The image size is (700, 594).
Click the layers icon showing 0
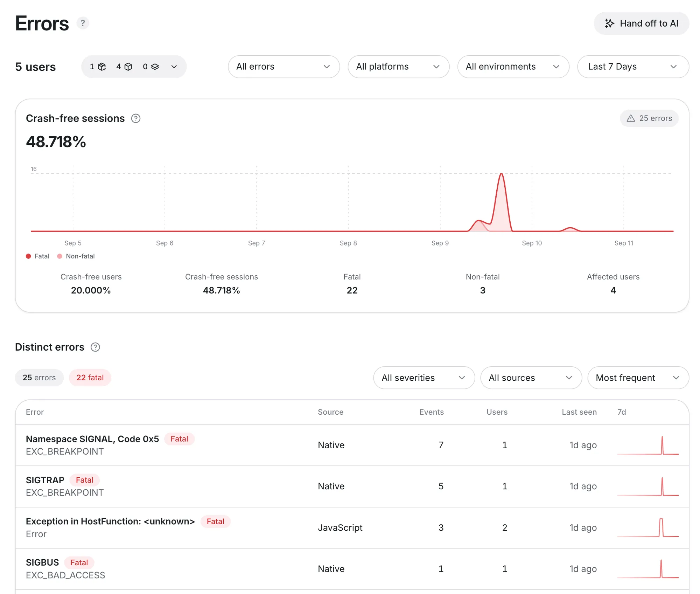pos(155,67)
